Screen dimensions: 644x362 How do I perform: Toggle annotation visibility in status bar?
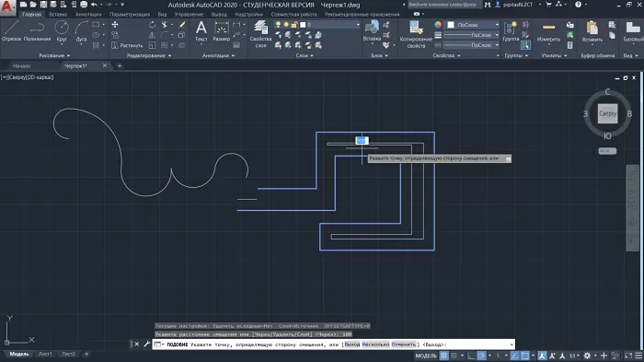[542, 356]
